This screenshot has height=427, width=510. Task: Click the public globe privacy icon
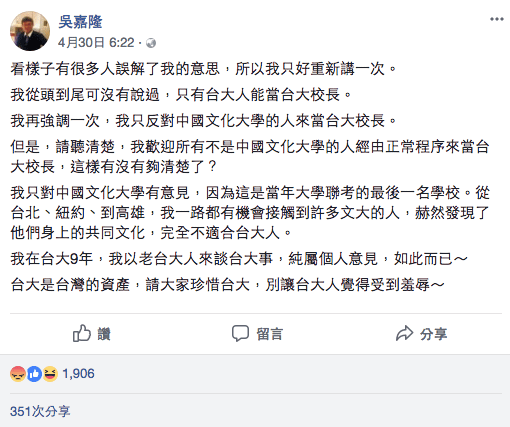pyautogui.click(x=151, y=43)
